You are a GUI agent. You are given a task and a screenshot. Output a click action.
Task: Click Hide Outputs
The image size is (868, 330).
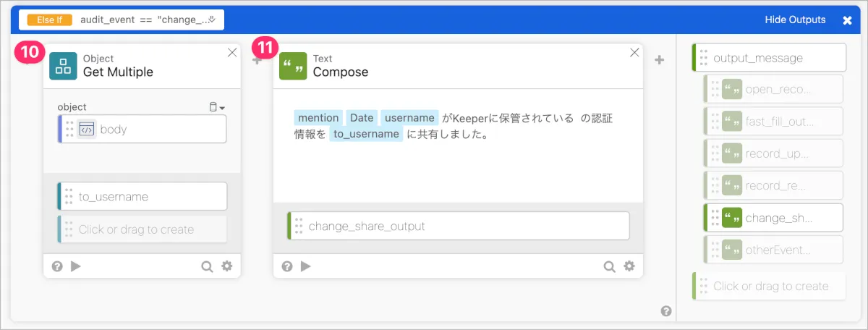pos(795,20)
